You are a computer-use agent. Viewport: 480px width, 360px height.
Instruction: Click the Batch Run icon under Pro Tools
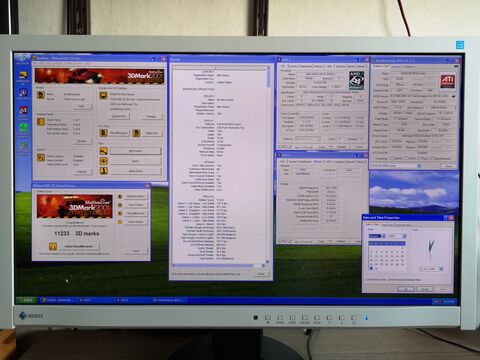click(136, 133)
